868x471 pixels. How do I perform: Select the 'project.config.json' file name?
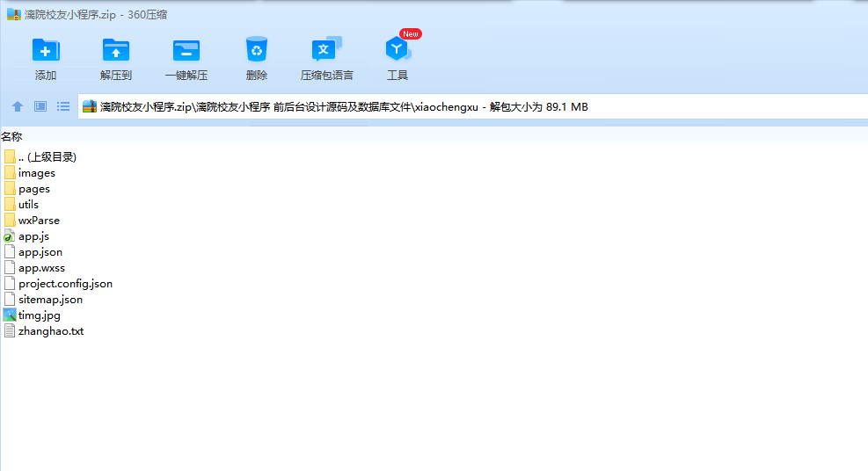pyautogui.click(x=65, y=284)
